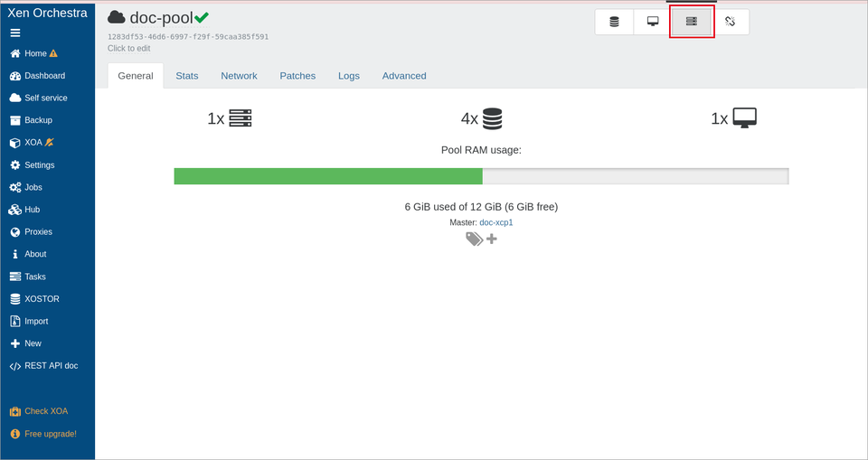Click the 1x hosts server icon
The image size is (868, 460).
241,117
